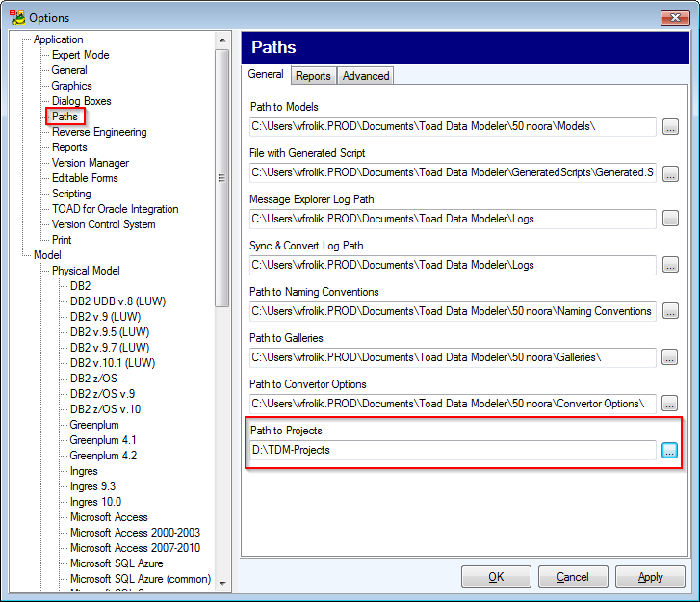This screenshot has height=602, width=700.
Task: Edit the Path to Galleries field
Action: (x=453, y=357)
